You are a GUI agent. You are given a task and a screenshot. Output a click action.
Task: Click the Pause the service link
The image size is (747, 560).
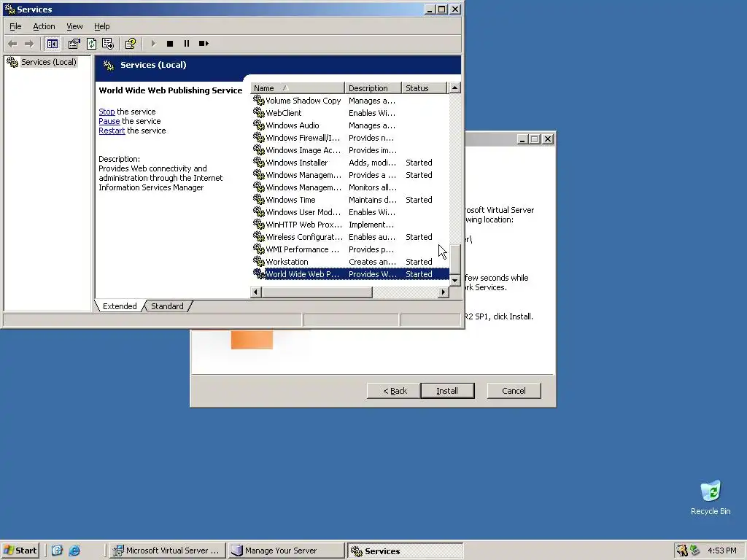(x=109, y=121)
